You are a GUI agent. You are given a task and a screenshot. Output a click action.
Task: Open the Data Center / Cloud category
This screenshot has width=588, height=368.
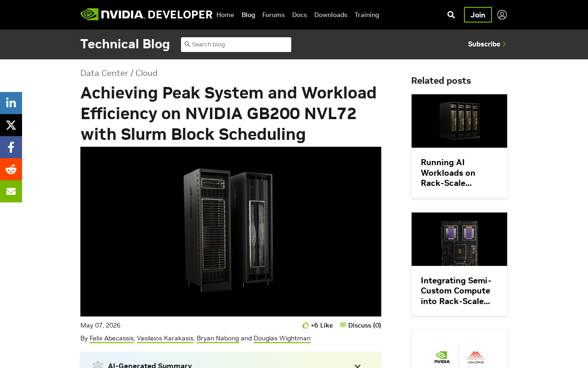click(119, 73)
